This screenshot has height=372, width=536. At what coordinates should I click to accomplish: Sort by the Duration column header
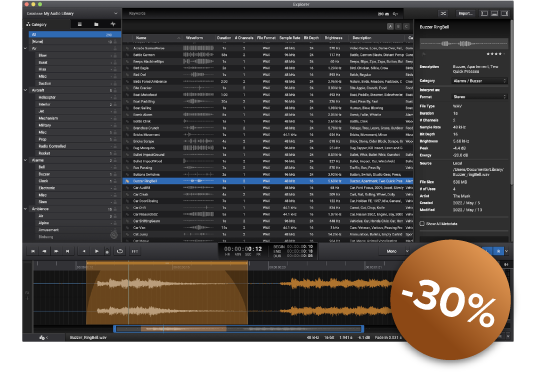click(x=224, y=38)
